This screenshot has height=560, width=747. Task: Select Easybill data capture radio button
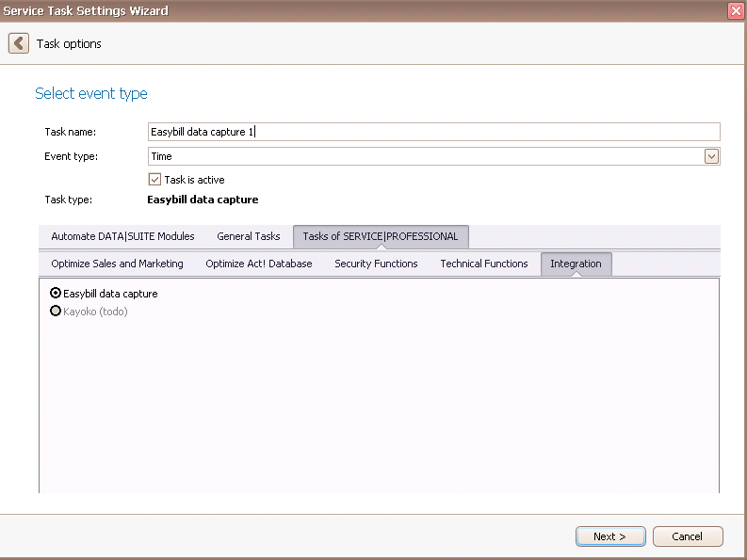[x=56, y=293]
